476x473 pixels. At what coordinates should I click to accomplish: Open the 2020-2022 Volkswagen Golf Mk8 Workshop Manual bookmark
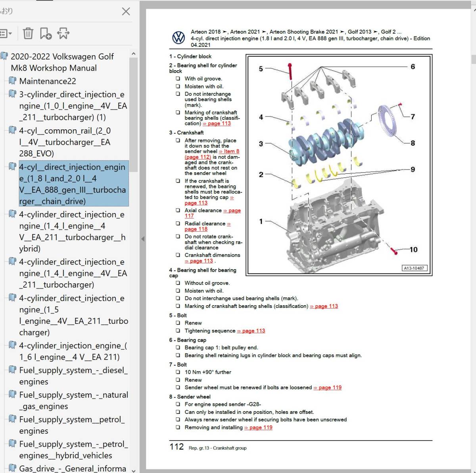[62, 62]
